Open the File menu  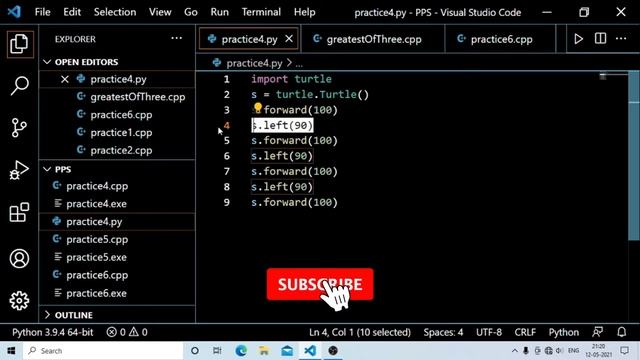pyautogui.click(x=42, y=12)
